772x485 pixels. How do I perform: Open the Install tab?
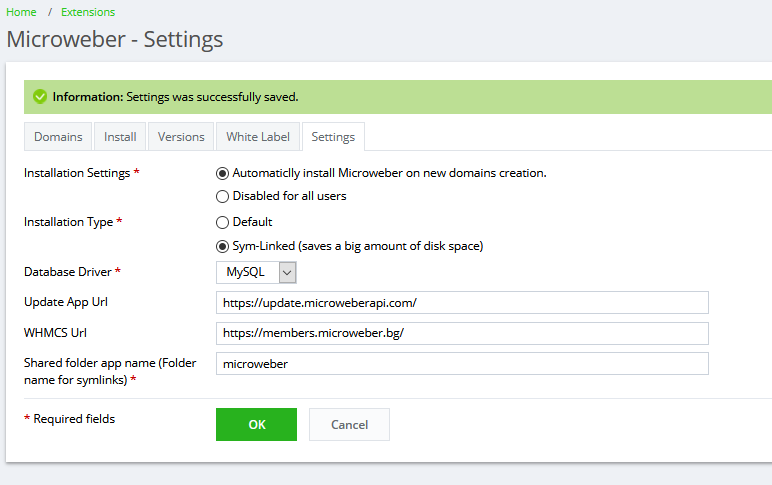120,137
